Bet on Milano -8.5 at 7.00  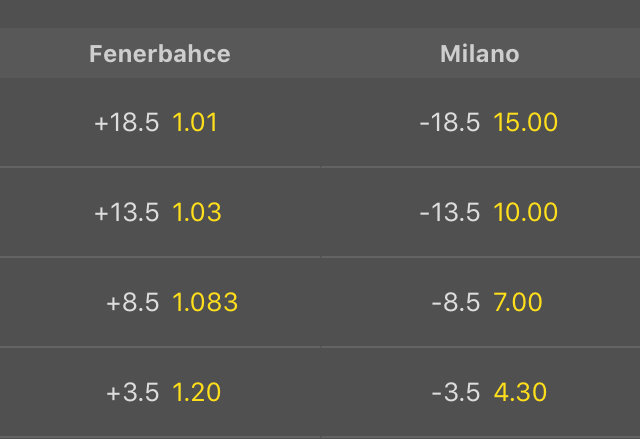click(480, 303)
